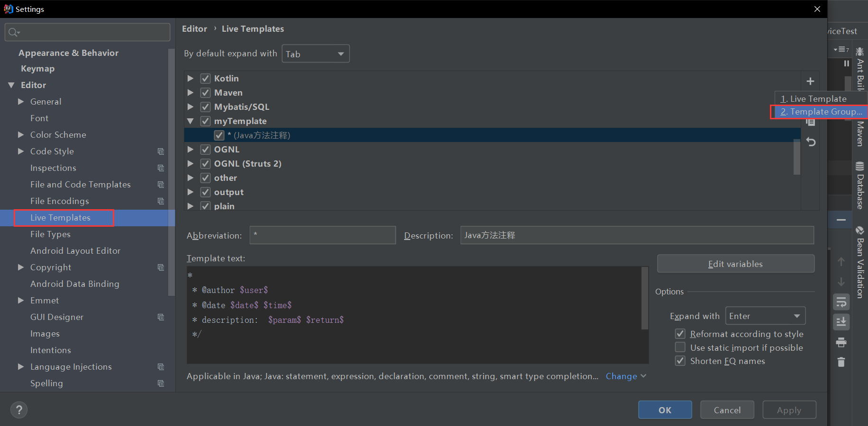This screenshot has width=868, height=426.
Task: Click the soft-wrap icon in background window
Action: 841,302
